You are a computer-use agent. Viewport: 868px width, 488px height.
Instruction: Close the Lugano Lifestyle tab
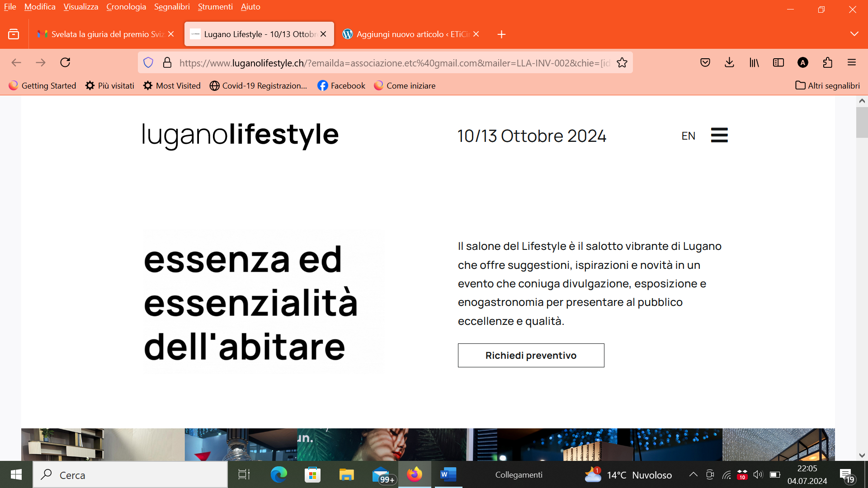pyautogui.click(x=323, y=34)
